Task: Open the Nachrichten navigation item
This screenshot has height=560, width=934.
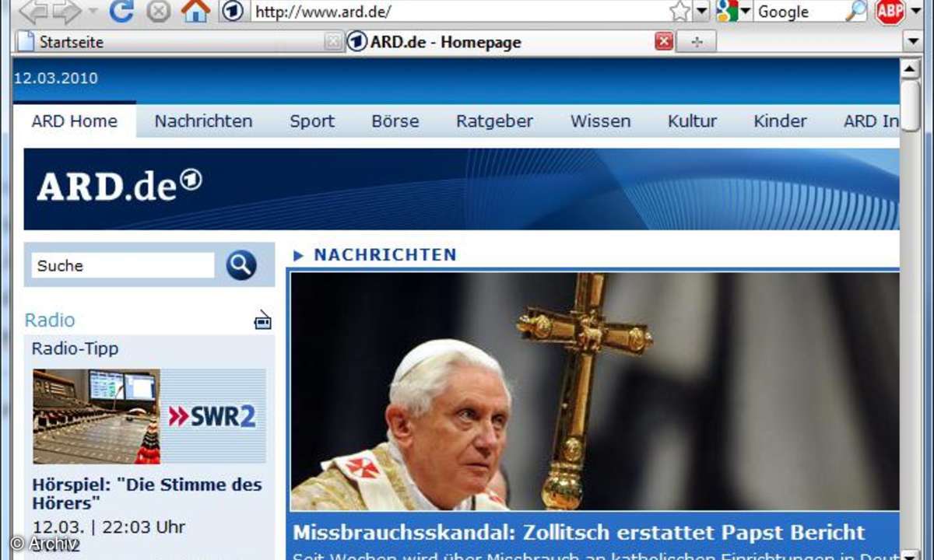Action: pos(203,121)
